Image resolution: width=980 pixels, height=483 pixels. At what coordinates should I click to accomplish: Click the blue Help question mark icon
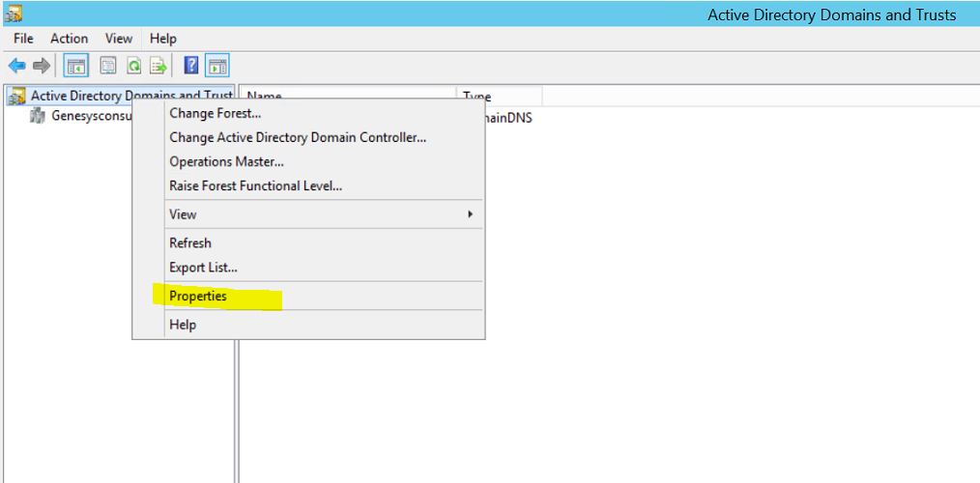[x=191, y=66]
